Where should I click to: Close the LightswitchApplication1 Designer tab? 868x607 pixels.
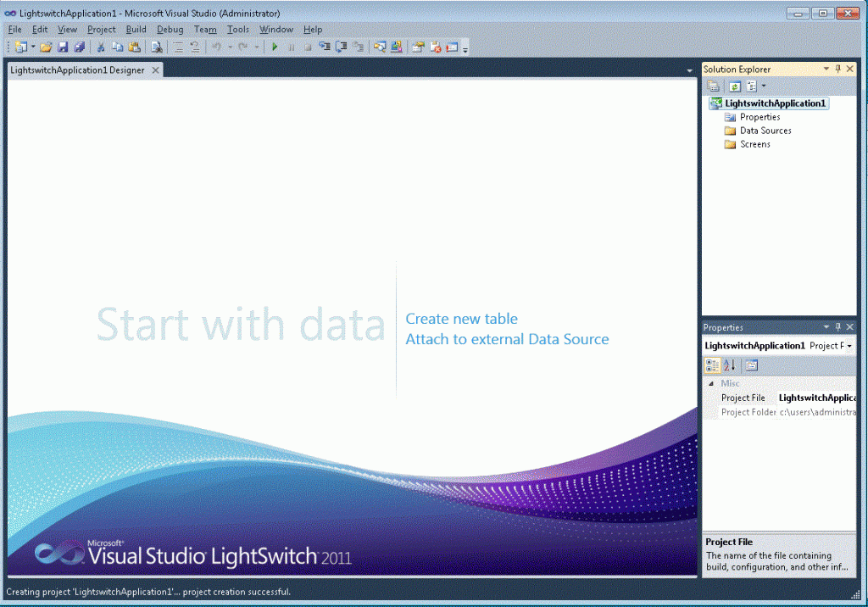pos(155,70)
